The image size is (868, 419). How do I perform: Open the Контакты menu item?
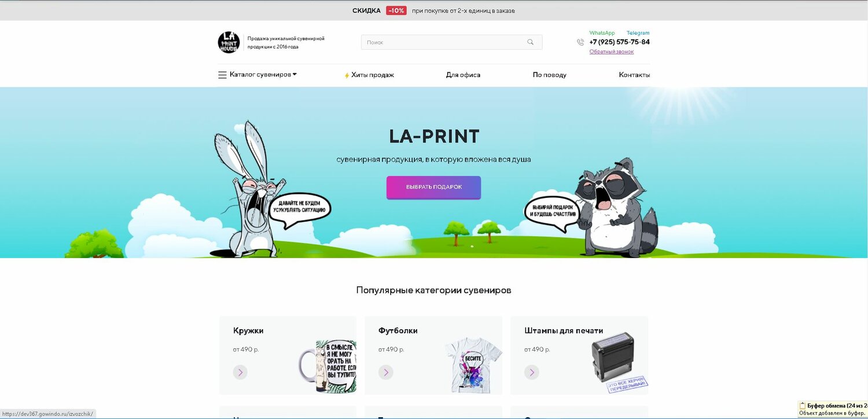pos(634,75)
